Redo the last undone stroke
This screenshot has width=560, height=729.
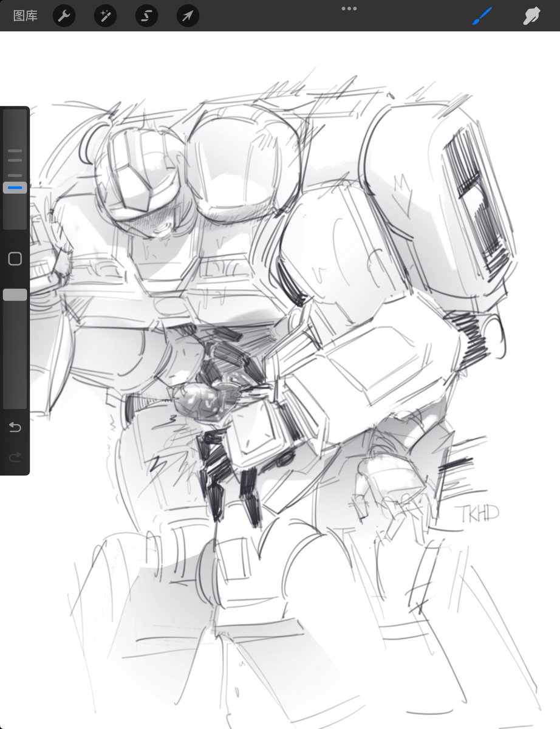15,456
